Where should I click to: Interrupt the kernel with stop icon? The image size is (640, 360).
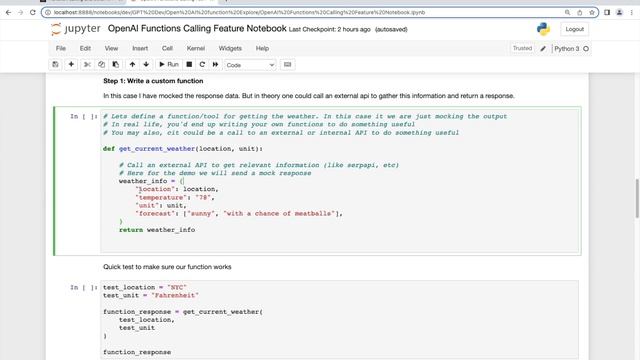coord(189,64)
